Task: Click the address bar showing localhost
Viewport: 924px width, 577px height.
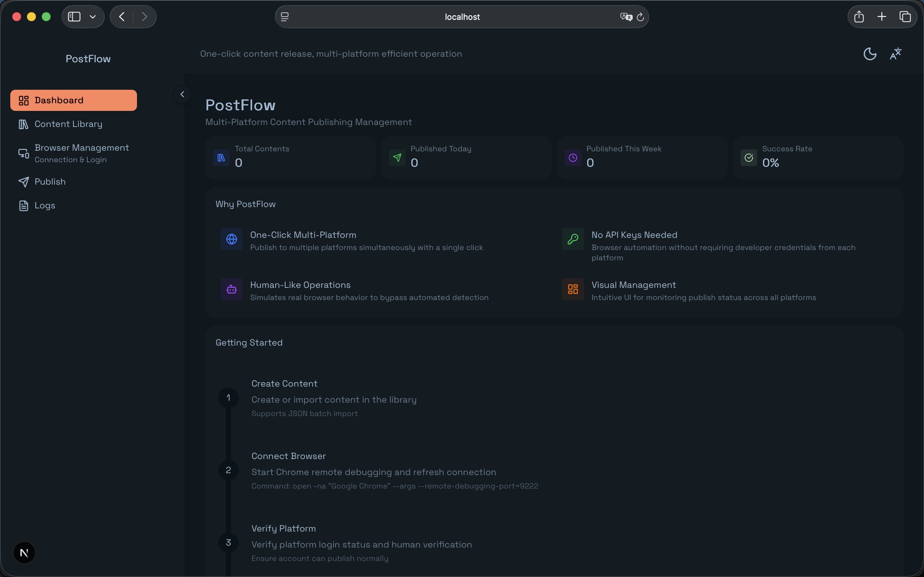Action: [x=462, y=16]
